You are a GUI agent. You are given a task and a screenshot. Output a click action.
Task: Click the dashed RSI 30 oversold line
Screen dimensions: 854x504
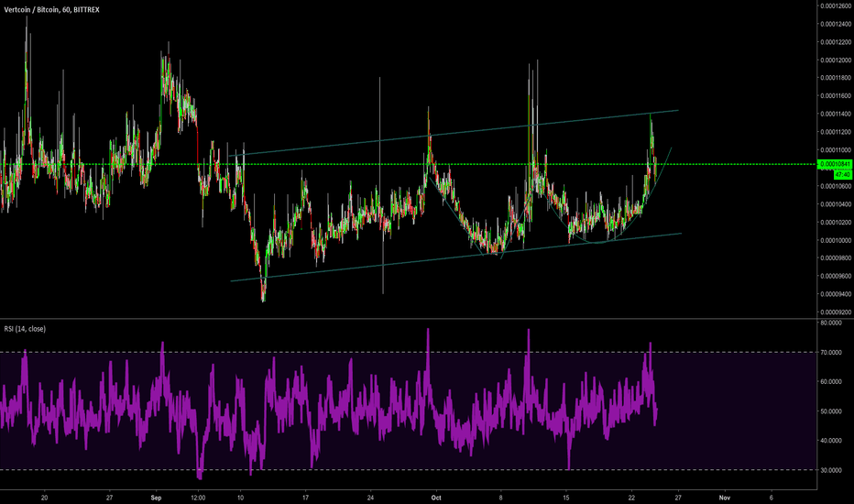pos(409,470)
